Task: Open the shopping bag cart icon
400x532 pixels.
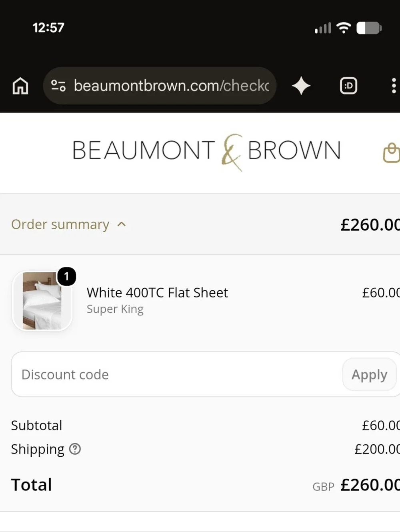Action: 392,153
